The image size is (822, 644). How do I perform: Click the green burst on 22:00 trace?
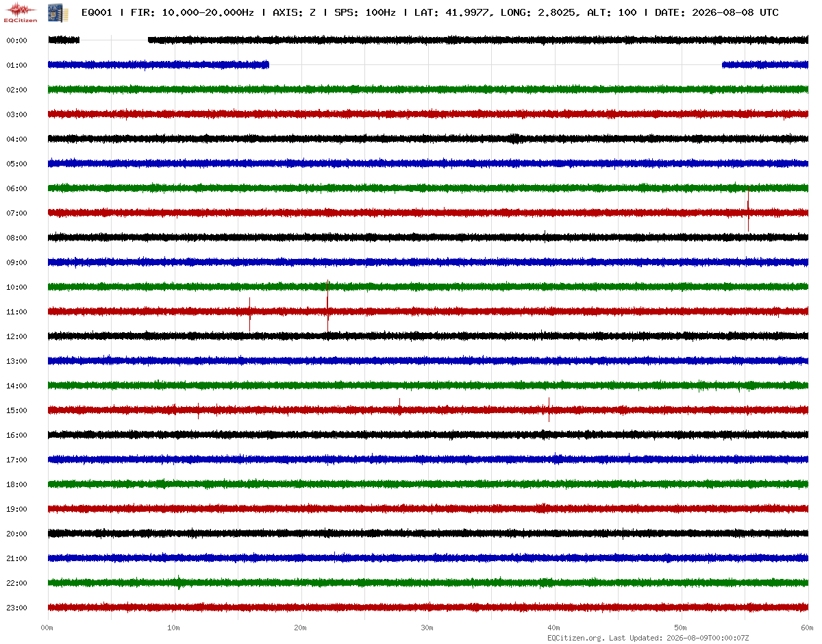(179, 582)
